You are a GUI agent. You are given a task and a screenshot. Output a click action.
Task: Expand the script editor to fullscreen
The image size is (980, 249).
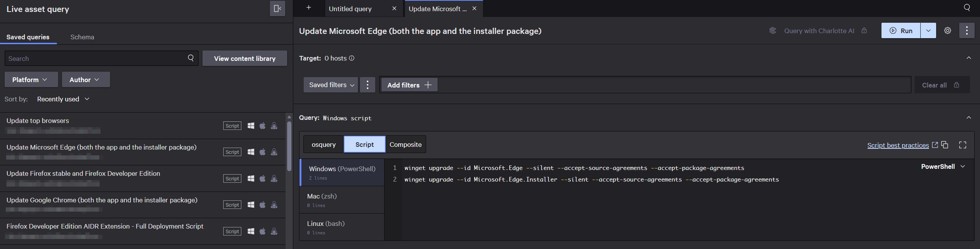point(962,145)
